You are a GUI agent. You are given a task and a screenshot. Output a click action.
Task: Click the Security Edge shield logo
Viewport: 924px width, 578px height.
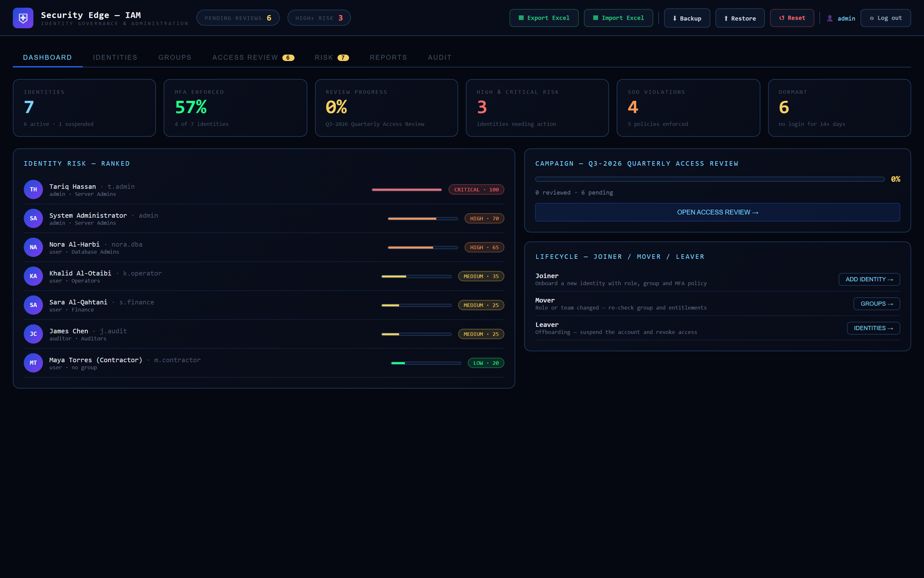23,18
